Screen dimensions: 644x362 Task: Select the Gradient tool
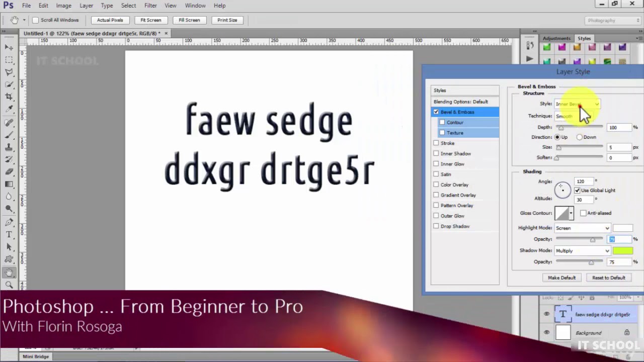(9, 184)
